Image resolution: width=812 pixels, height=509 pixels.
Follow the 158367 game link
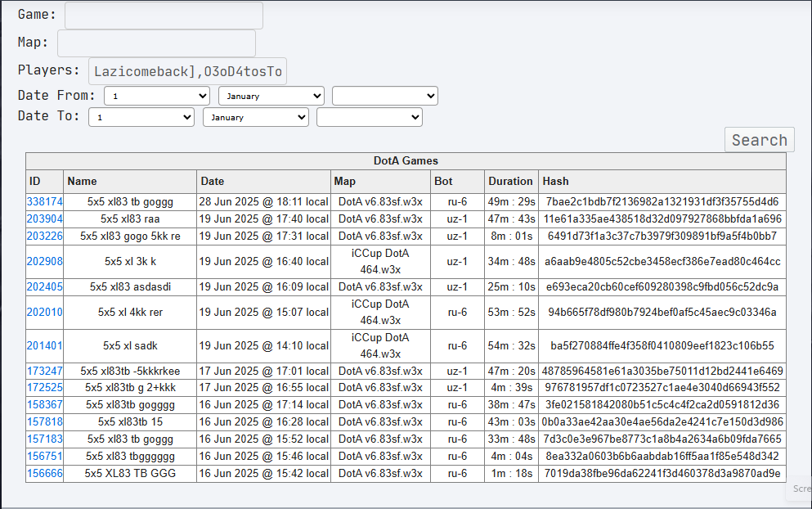point(44,405)
